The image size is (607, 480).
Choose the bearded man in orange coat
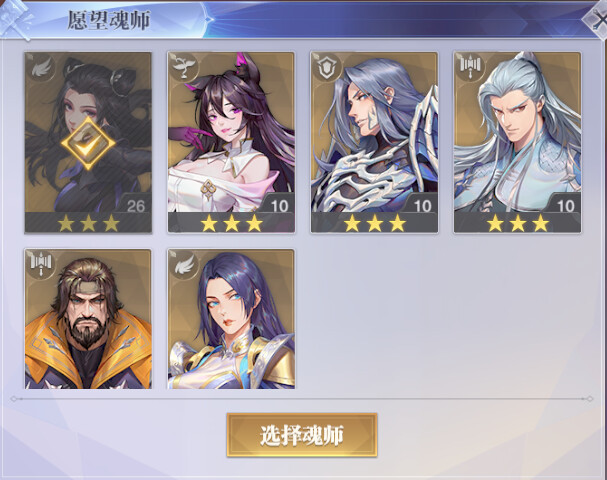click(x=88, y=319)
